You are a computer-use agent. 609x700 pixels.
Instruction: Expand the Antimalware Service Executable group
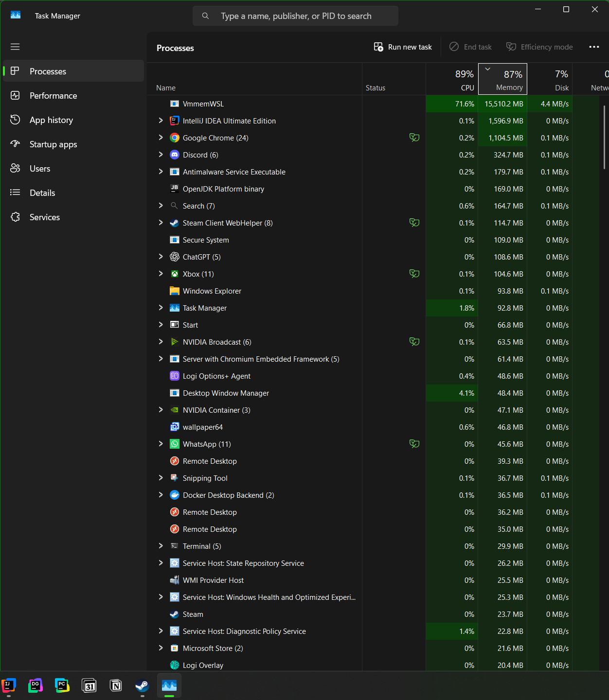click(x=161, y=171)
